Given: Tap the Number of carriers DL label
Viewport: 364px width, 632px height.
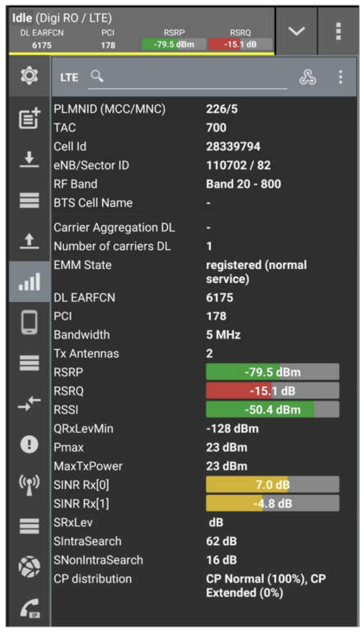Looking at the screenshot, I should [x=112, y=246].
